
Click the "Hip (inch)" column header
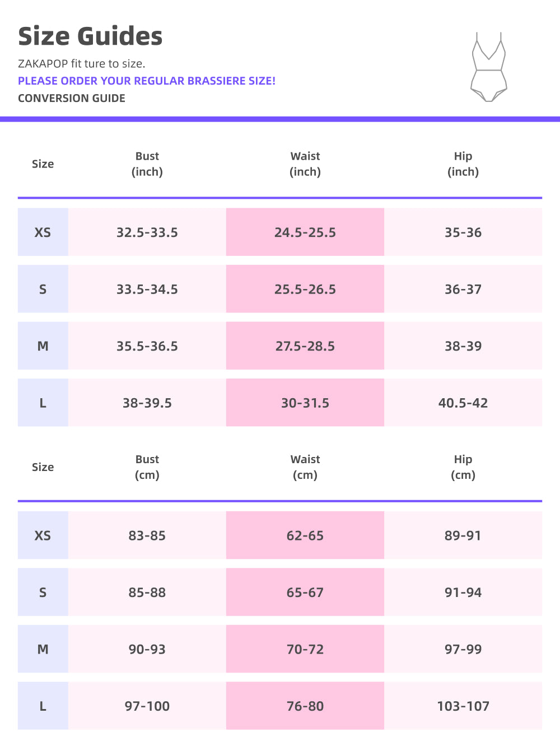[x=463, y=164]
